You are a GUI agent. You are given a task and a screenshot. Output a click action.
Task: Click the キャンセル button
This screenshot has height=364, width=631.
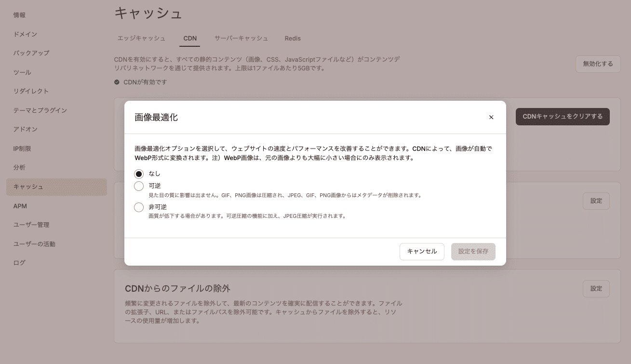tap(422, 252)
